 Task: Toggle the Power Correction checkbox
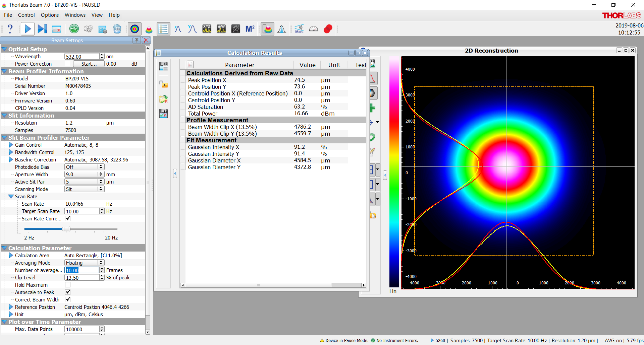(x=67, y=64)
